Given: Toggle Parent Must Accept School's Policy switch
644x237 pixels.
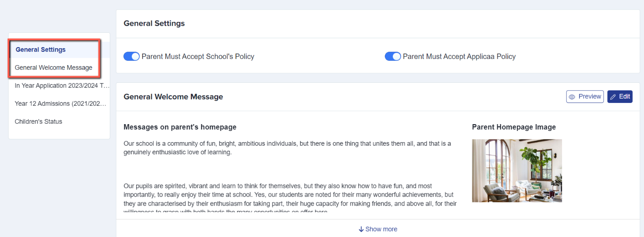Looking at the screenshot, I should pyautogui.click(x=131, y=57).
